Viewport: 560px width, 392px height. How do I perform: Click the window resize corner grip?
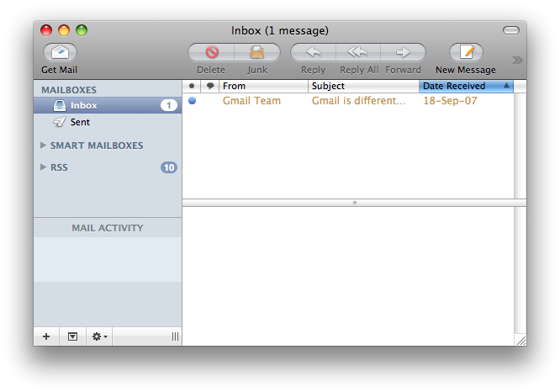521,341
